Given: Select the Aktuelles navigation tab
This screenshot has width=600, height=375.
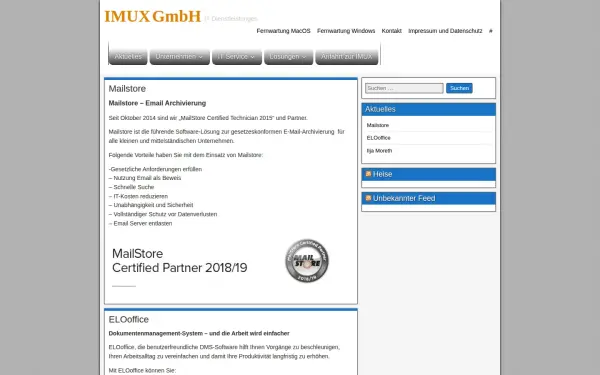Looking at the screenshot, I should coord(128,57).
